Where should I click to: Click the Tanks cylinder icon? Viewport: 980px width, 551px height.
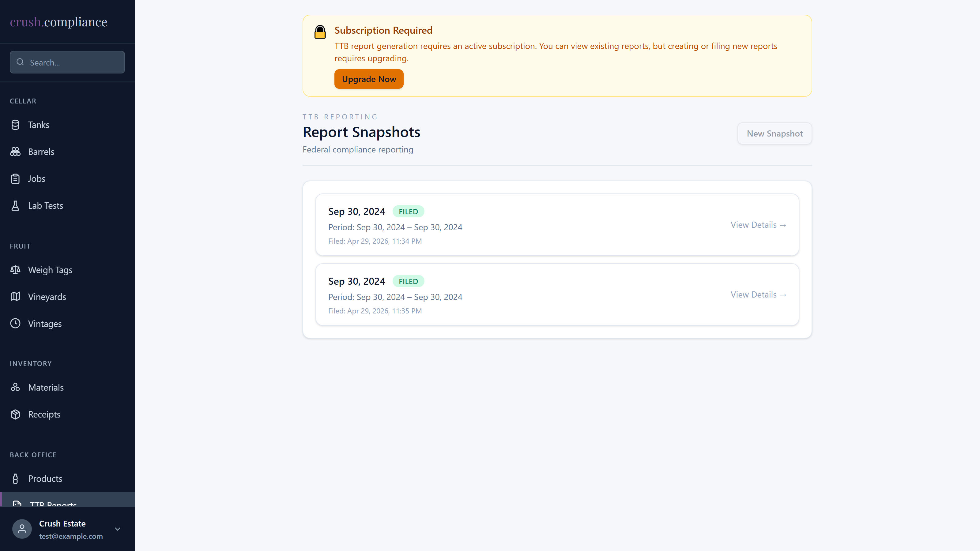click(x=15, y=125)
